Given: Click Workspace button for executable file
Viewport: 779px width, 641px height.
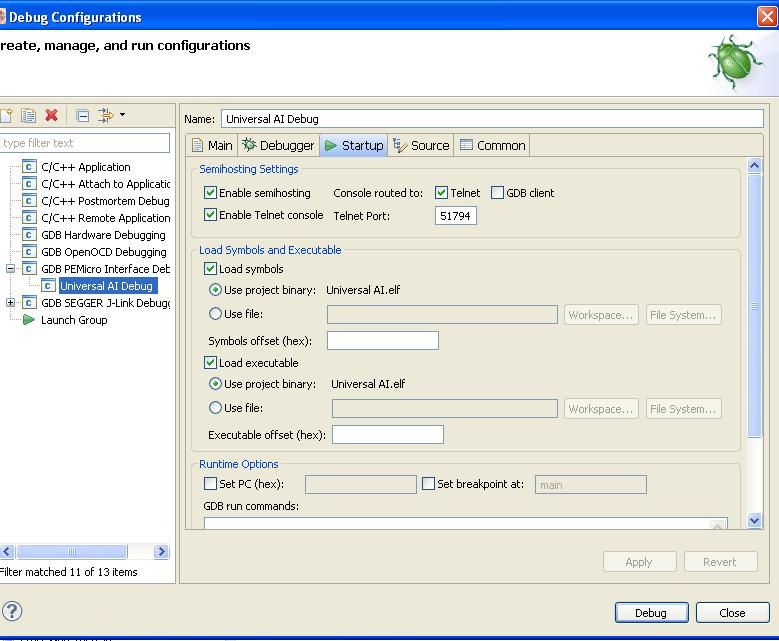Looking at the screenshot, I should click(601, 408).
